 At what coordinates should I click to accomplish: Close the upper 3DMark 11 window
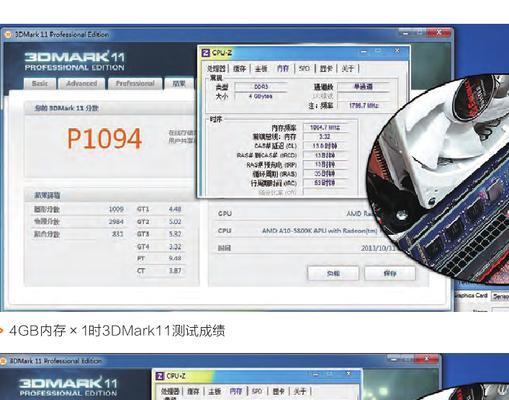(439, 33)
